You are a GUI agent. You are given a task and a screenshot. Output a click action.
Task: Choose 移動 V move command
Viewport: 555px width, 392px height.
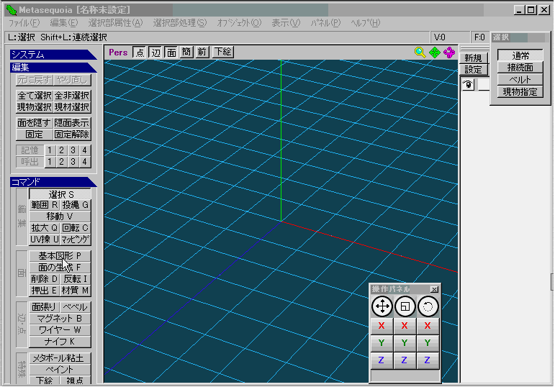pyautogui.click(x=60, y=216)
